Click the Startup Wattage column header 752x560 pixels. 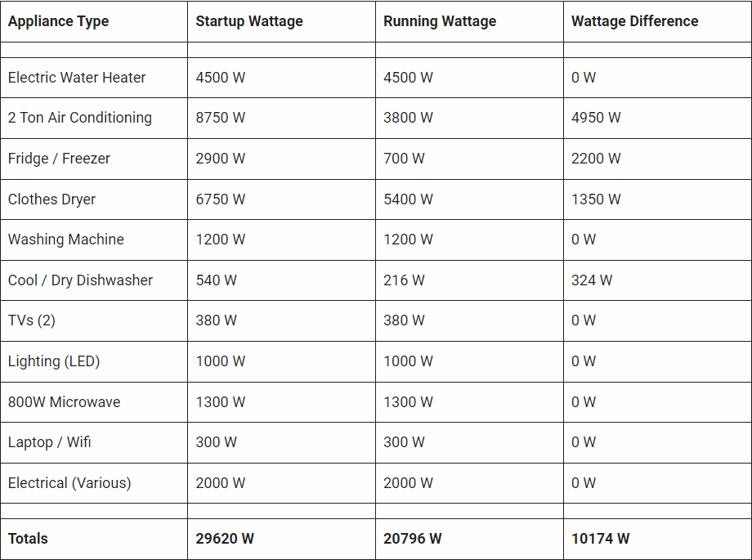tap(249, 21)
